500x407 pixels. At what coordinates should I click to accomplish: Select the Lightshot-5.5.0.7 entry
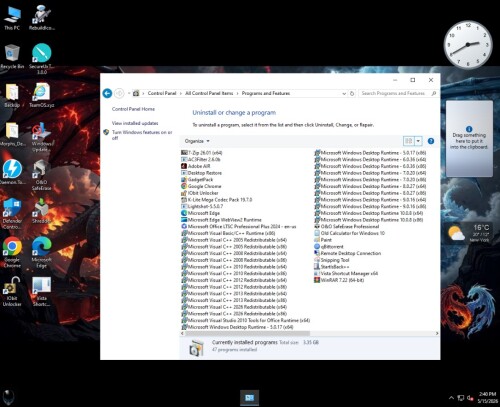(x=202, y=206)
